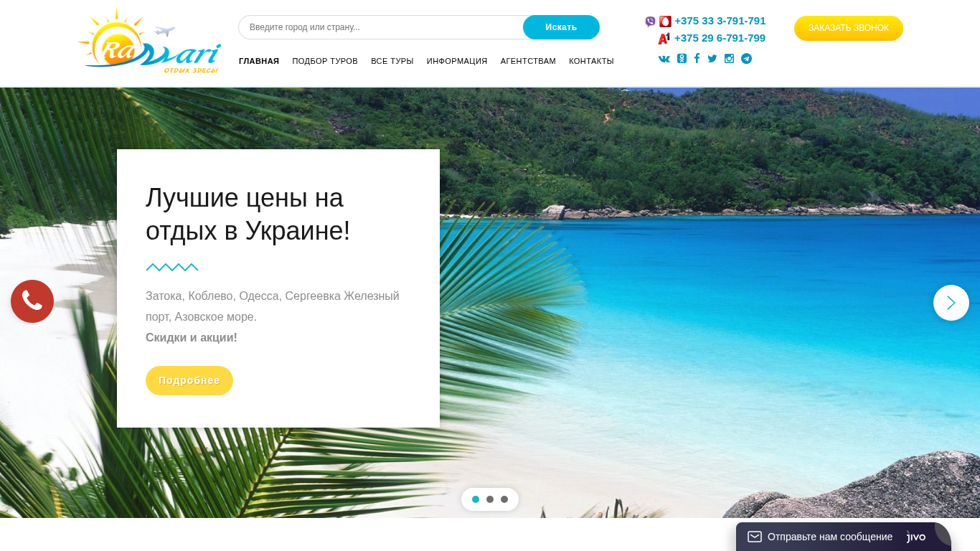Viewport: 980px width, 551px height.
Task: Open the Twitter social icon
Action: pos(712,59)
